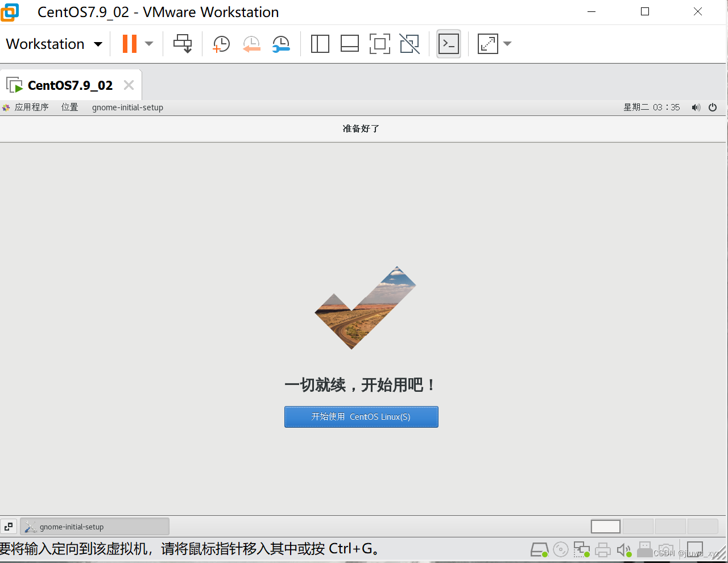The height and width of the screenshot is (563, 728).
Task: Click the hard disk status icon
Action: tap(539, 550)
